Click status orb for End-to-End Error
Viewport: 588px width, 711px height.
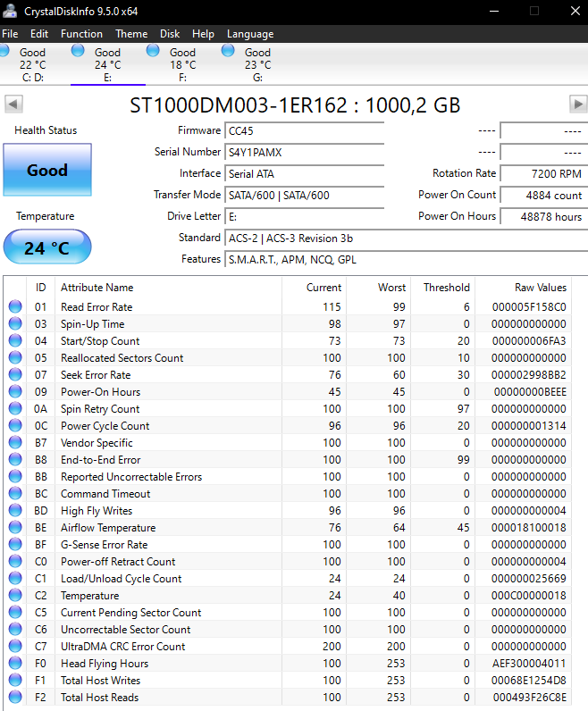(x=15, y=459)
